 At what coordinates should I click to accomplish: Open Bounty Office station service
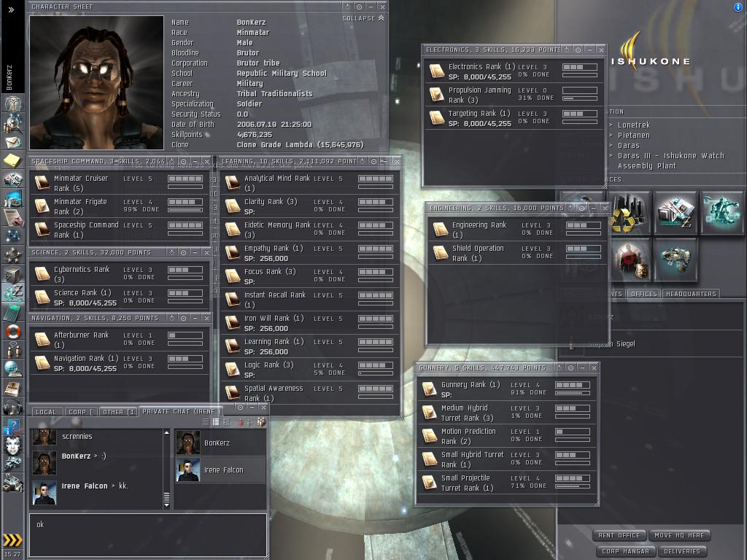point(630,260)
